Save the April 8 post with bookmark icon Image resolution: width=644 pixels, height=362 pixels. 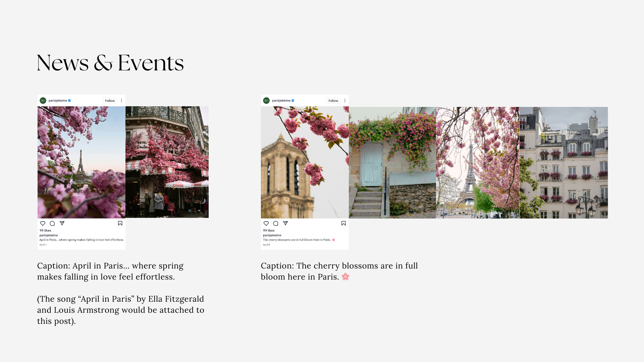coord(343,223)
